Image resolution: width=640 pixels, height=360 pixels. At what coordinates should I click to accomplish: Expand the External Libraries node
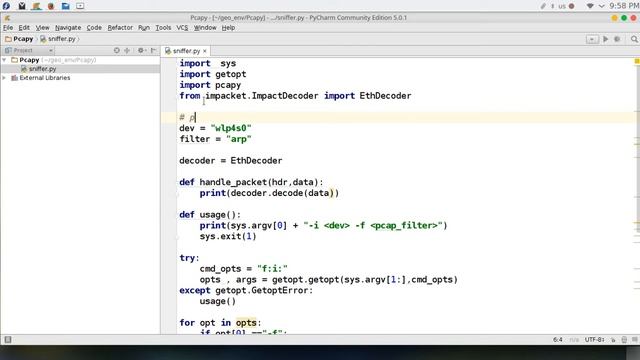[4, 78]
